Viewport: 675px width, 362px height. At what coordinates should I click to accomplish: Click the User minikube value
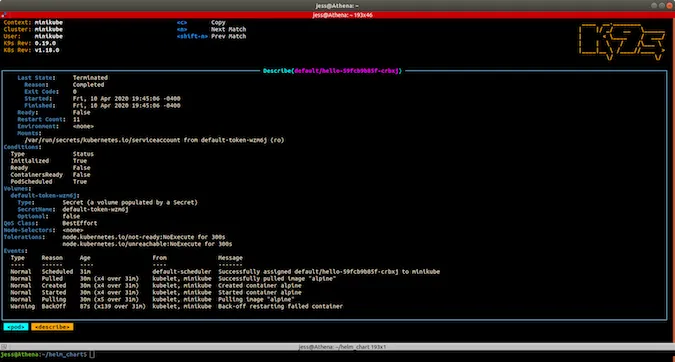tap(49, 36)
